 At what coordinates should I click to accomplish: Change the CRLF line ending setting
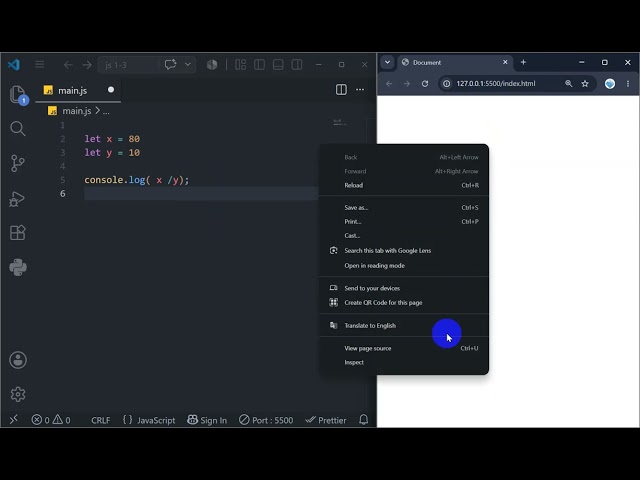click(x=100, y=420)
